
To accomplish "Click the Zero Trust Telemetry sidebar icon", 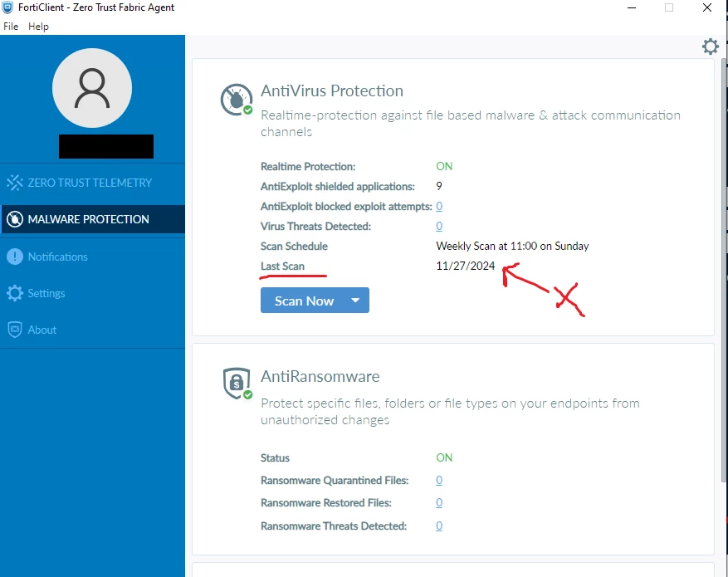I will tap(14, 183).
